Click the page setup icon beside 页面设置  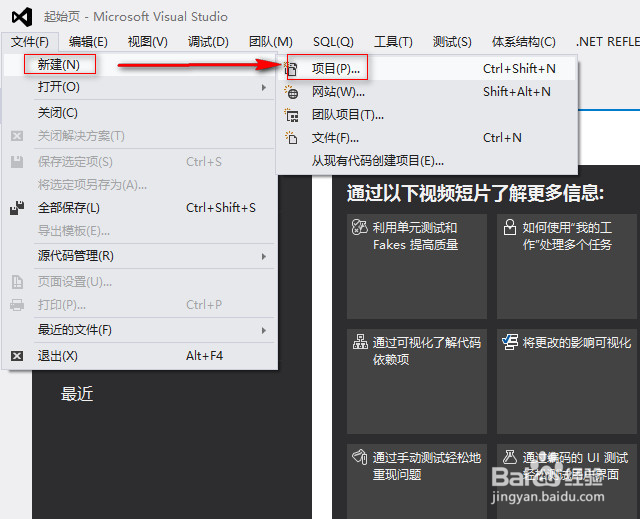point(17,282)
